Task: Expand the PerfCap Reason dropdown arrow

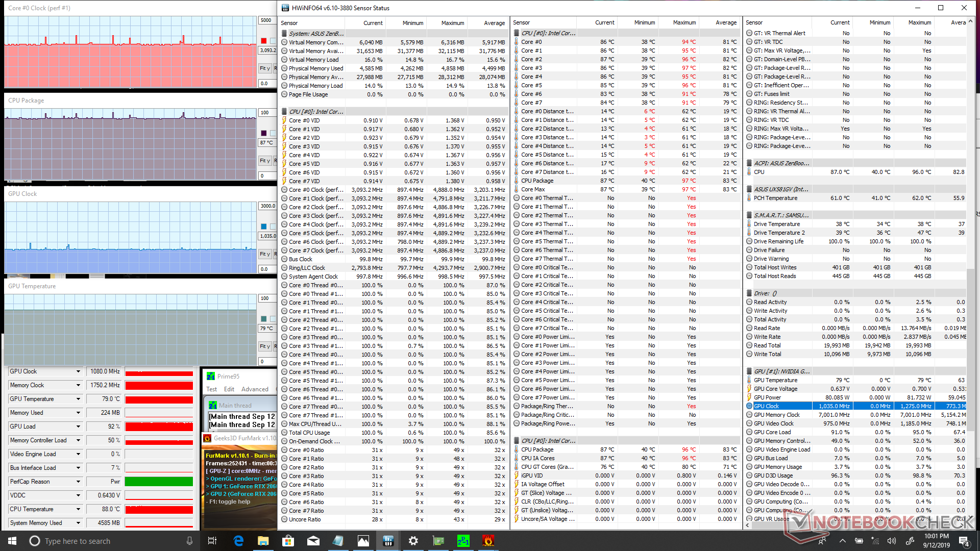Action: 78,482
